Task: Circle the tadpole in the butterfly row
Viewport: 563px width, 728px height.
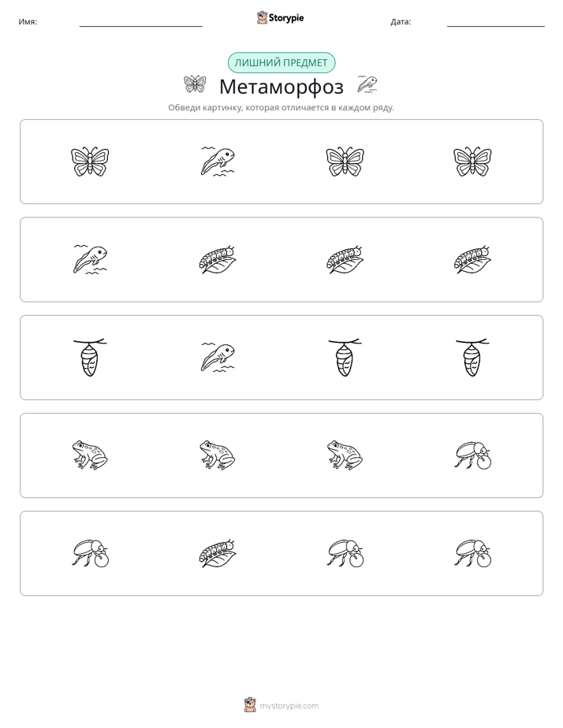Action: (218, 162)
